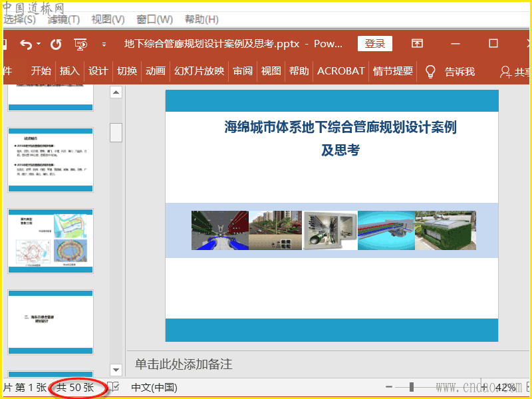Click the share person icon

pyautogui.click(x=505, y=72)
